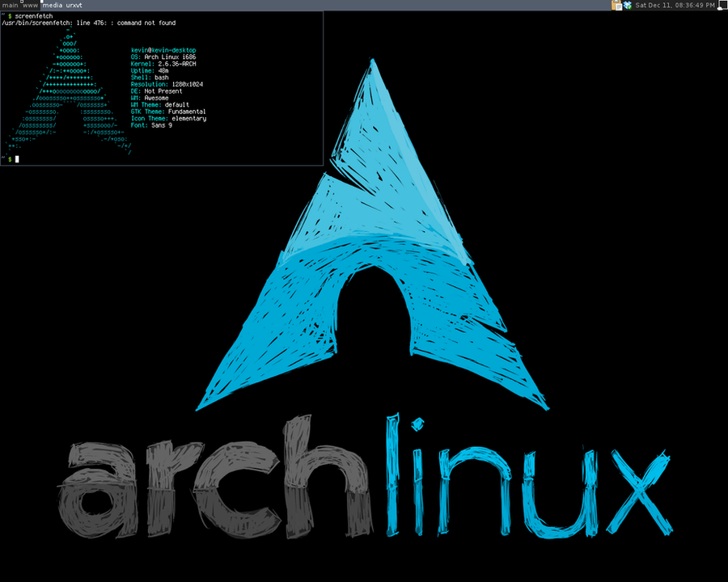The image size is (728, 582).
Task: Switch to the www tag
Action: point(30,5)
